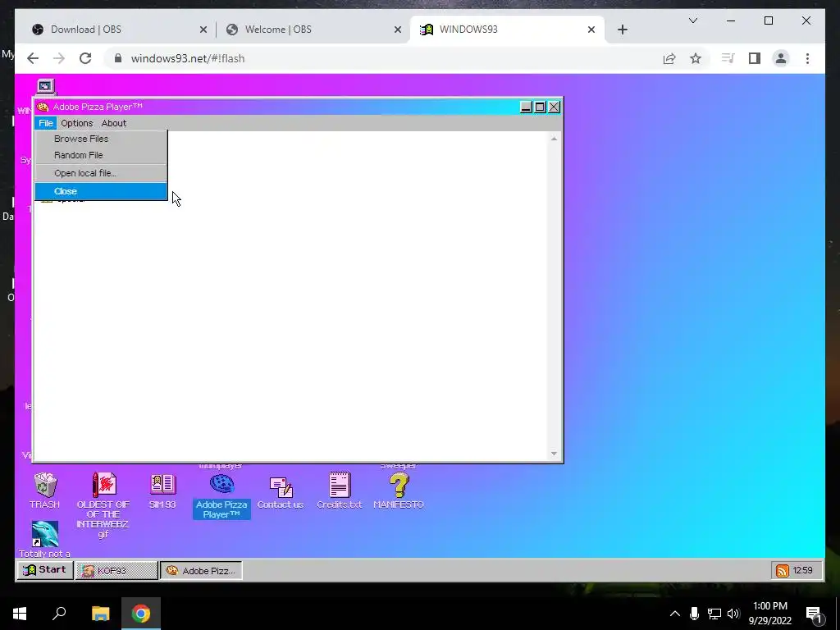Screen dimensions: 840x630
Task: Toggle the browser side panel
Action: (x=755, y=58)
